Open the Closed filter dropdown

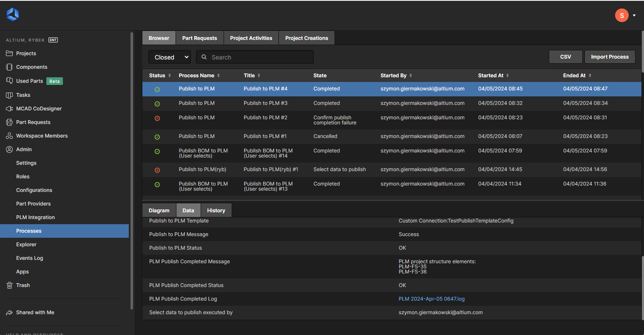170,57
